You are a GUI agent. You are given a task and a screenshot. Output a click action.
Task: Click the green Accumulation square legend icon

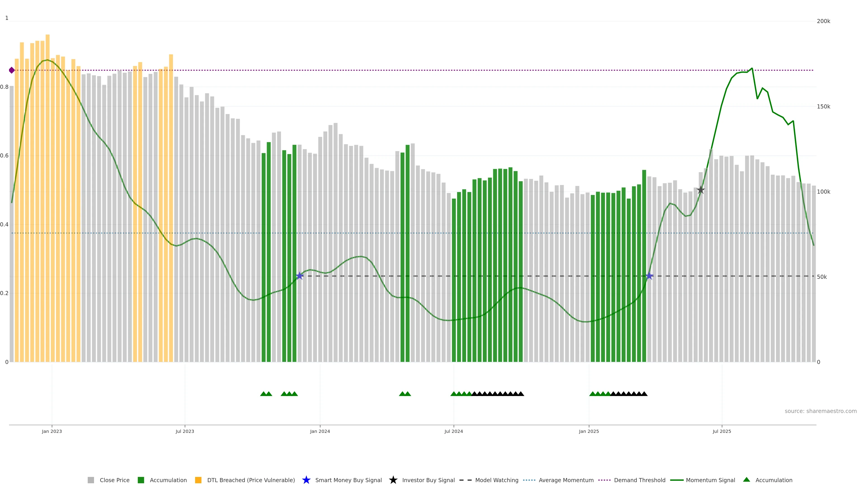[141, 480]
